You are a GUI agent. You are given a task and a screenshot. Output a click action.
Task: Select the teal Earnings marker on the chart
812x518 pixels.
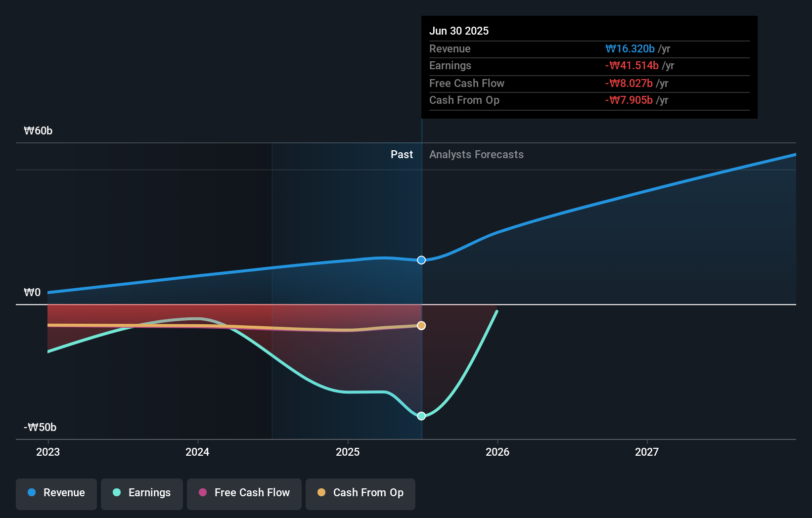[421, 416]
